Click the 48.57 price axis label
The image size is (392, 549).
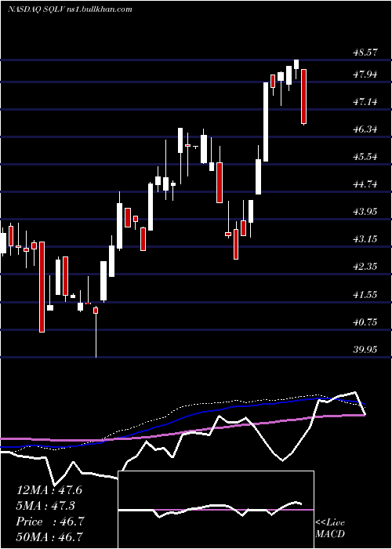pyautogui.click(x=365, y=53)
